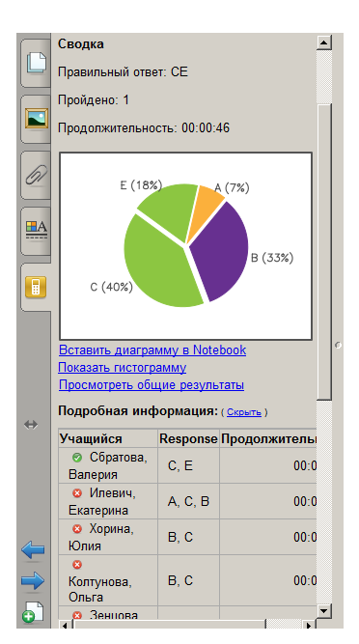Move sidebar using double-headed arrow icon
359x644 pixels.
(31, 425)
